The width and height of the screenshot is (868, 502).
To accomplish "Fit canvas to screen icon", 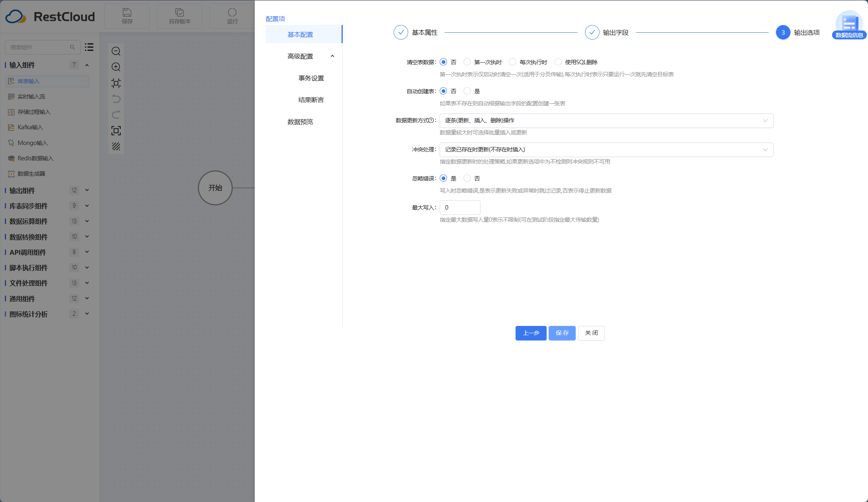I will point(116,130).
